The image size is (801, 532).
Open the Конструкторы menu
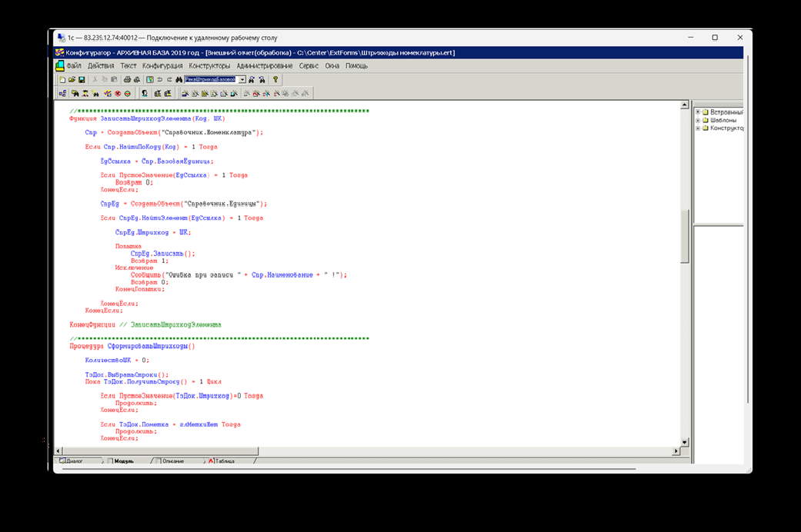point(209,66)
